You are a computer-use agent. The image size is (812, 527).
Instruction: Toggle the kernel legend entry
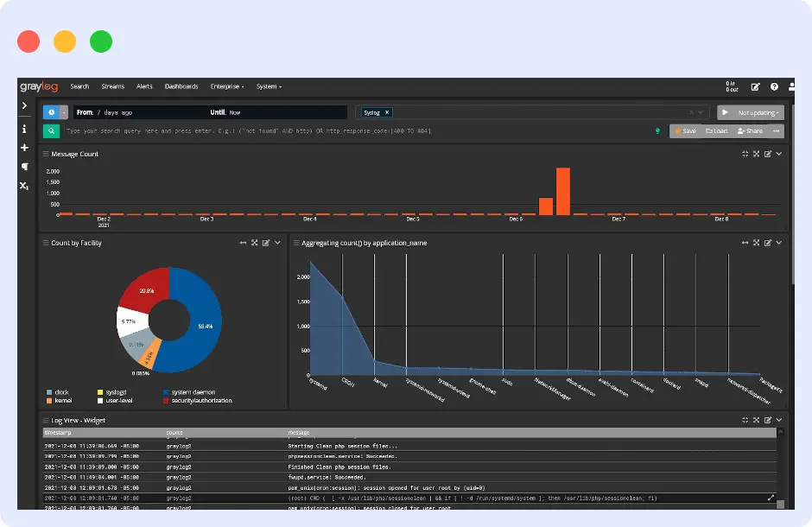pos(60,401)
